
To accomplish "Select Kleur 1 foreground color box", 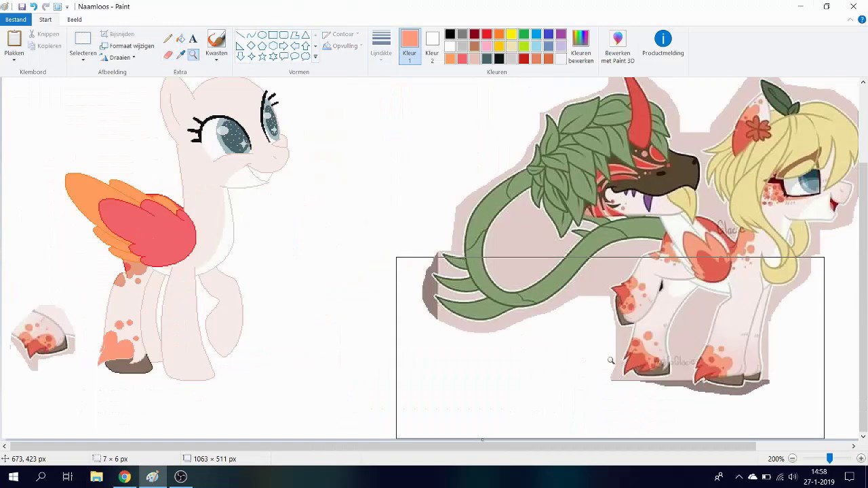I will pyautogui.click(x=410, y=46).
